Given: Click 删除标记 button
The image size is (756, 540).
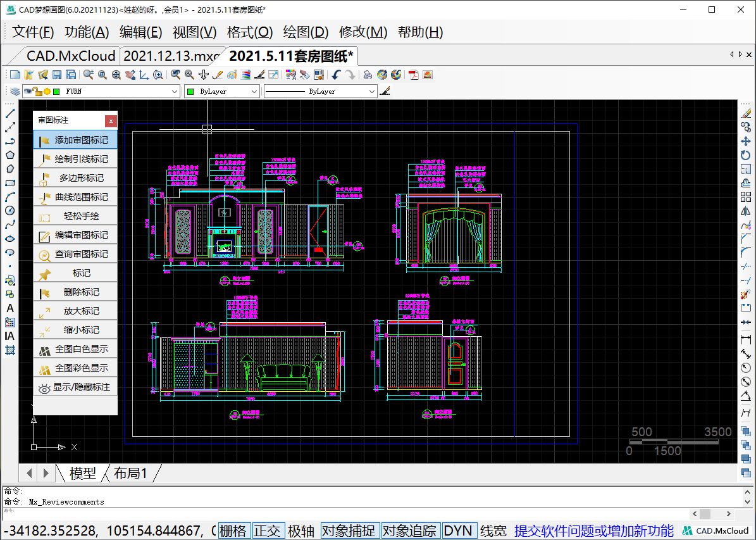Looking at the screenshot, I should [x=75, y=292].
